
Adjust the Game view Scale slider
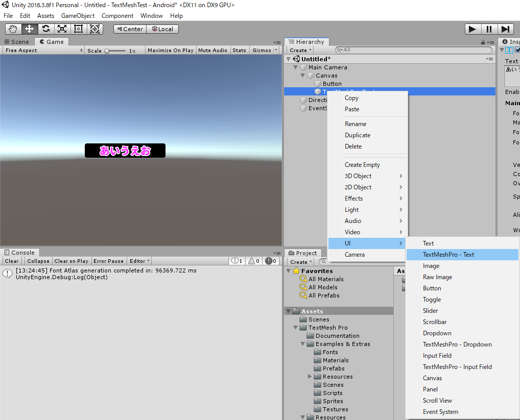click(115, 51)
